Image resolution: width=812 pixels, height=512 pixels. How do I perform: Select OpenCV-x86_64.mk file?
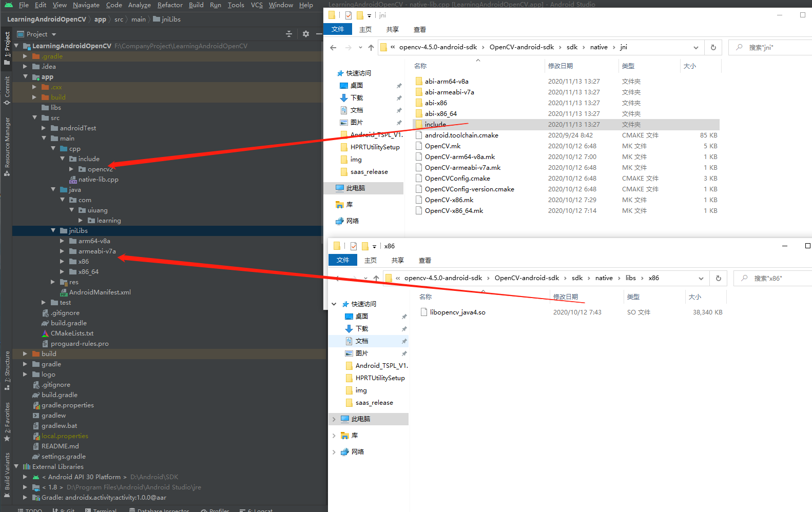454,211
